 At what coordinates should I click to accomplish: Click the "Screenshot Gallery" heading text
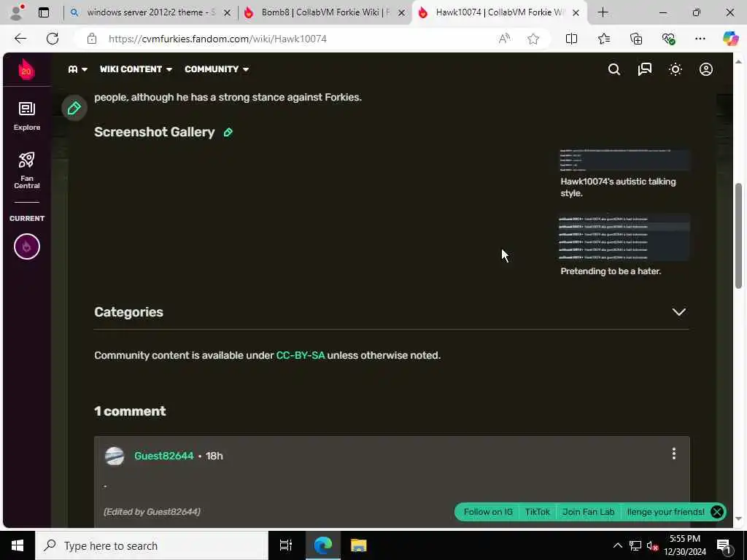(155, 132)
